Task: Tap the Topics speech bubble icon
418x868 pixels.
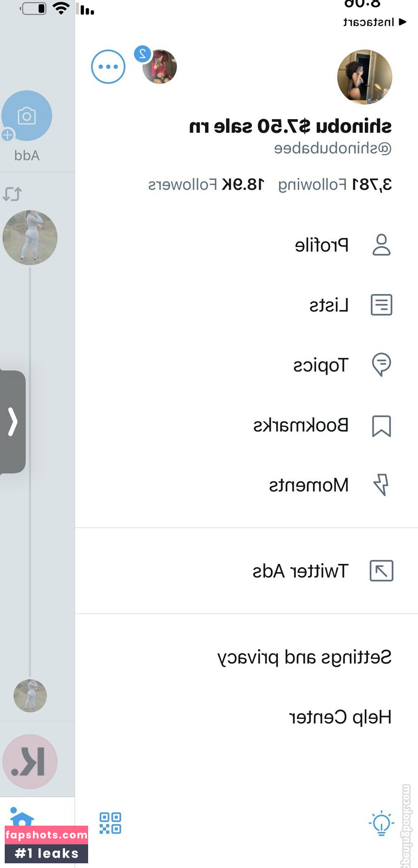Action: point(381,365)
